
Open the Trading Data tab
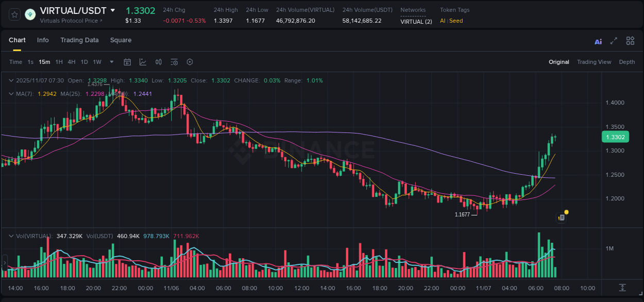pyautogui.click(x=79, y=40)
